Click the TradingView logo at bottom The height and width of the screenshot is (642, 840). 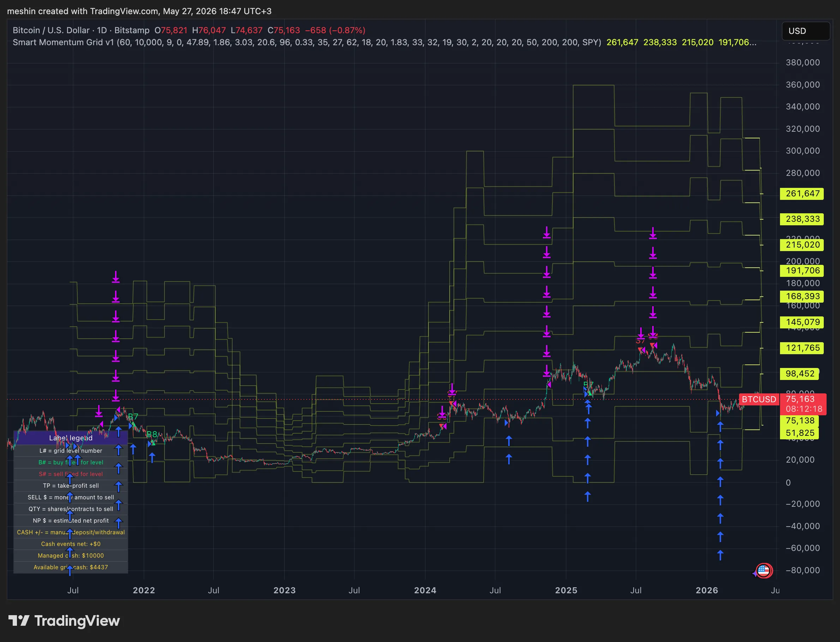(64, 620)
